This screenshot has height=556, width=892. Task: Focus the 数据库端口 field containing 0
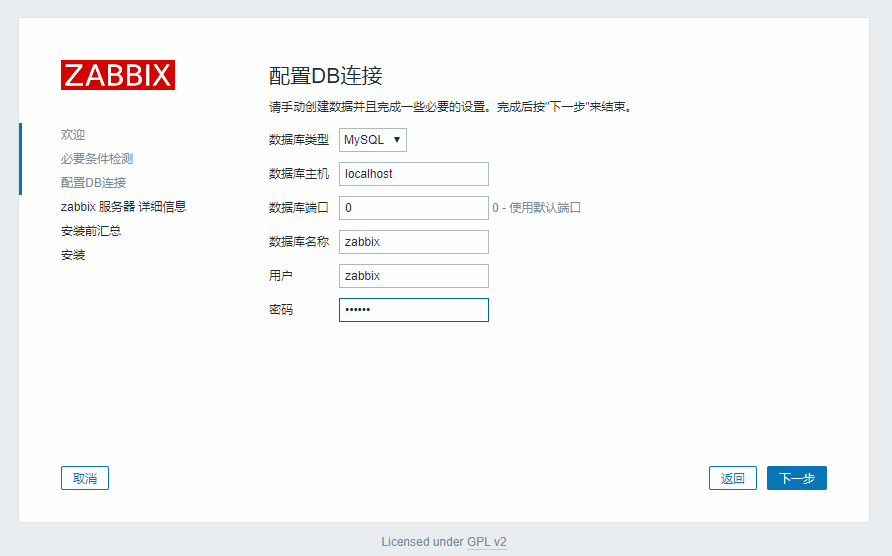[x=414, y=208]
